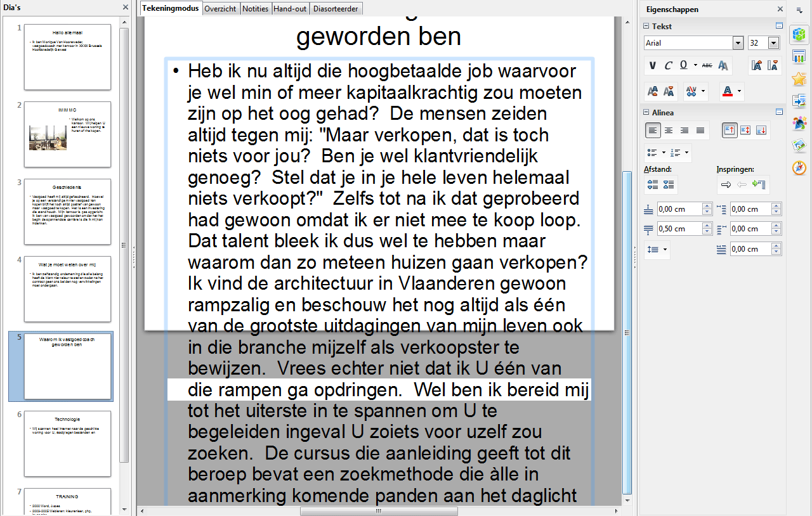Screen dimensions: 812x516
Task: Open Custom Animation star icon in sidebar
Action: 799,79
